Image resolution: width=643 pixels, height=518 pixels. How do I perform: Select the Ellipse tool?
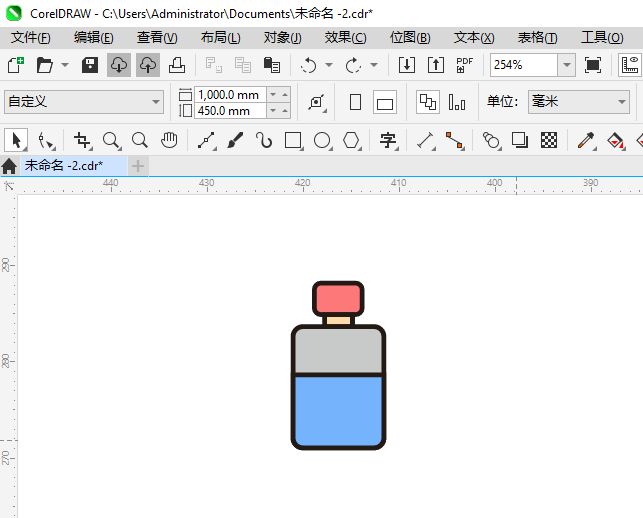pos(322,140)
